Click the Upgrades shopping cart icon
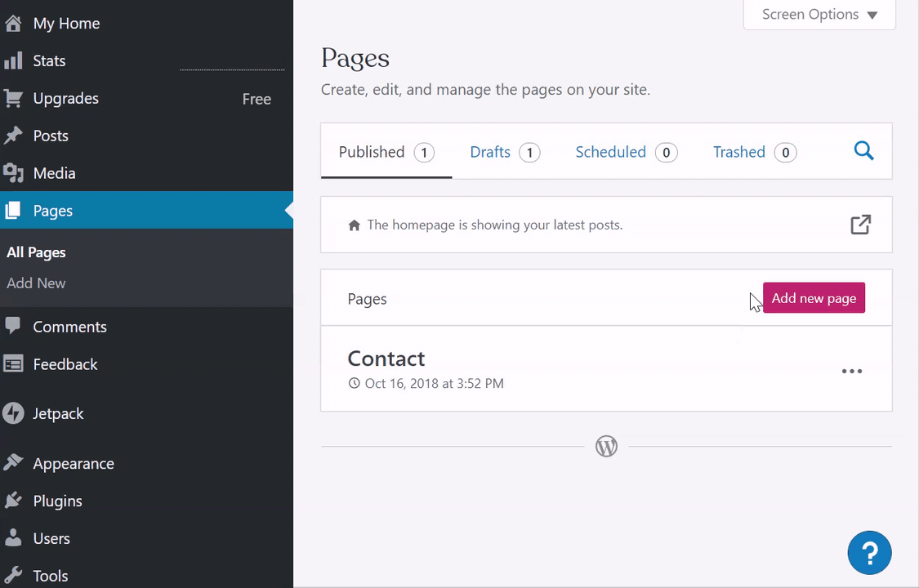The width and height of the screenshot is (919, 588). point(13,98)
